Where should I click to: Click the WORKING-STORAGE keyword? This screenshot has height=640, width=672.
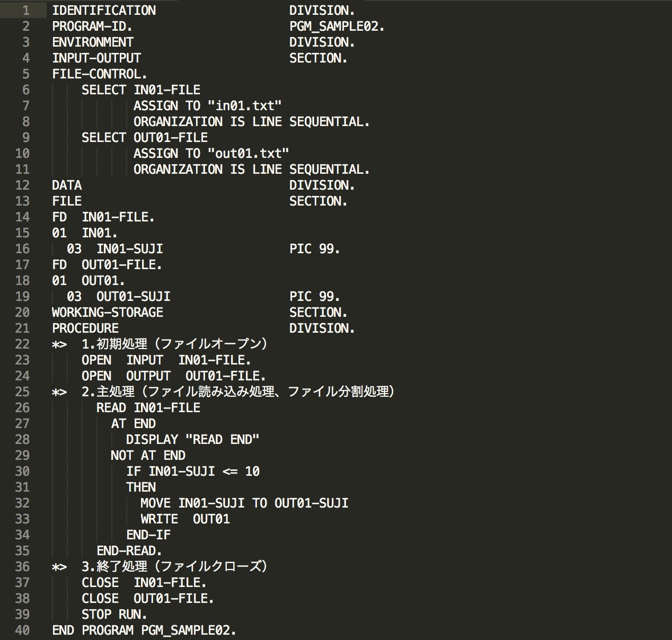[x=108, y=313]
